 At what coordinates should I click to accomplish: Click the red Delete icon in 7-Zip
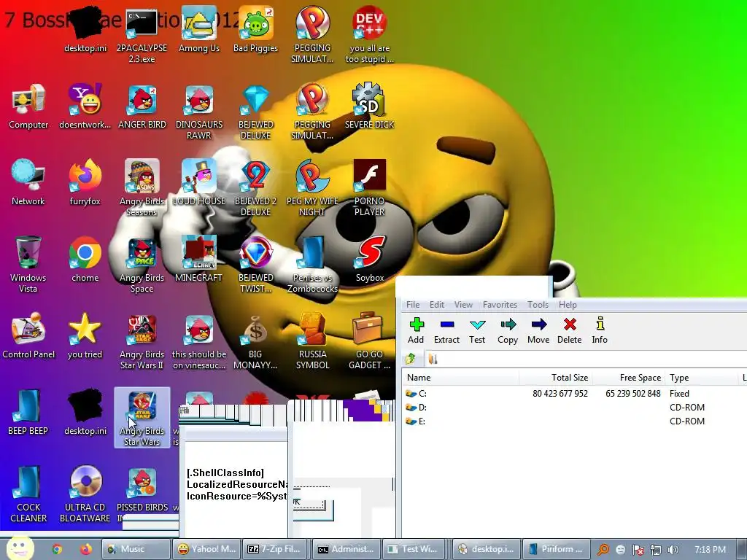click(569, 324)
